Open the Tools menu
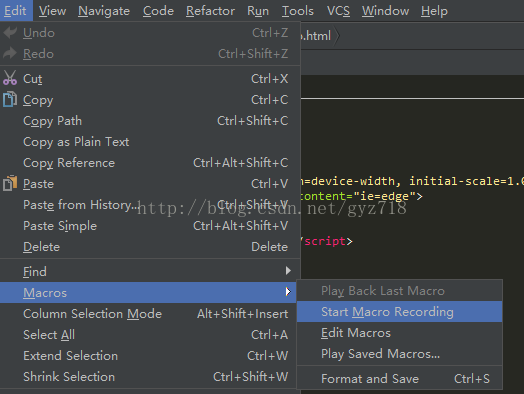 pyautogui.click(x=298, y=11)
